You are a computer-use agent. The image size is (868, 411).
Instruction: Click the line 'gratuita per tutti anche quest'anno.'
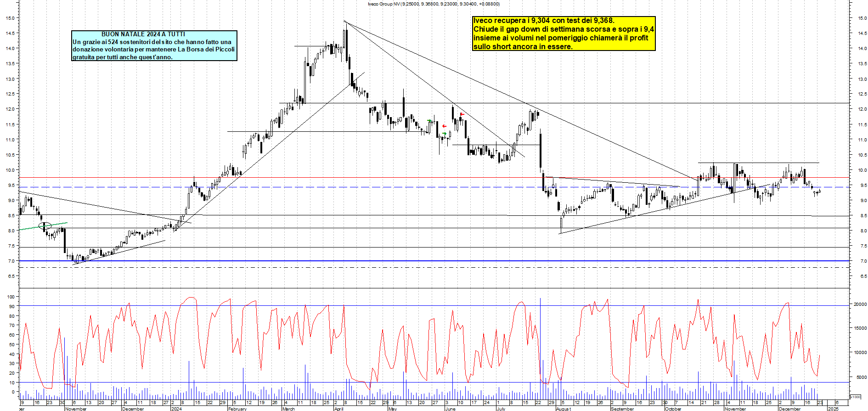[123, 57]
